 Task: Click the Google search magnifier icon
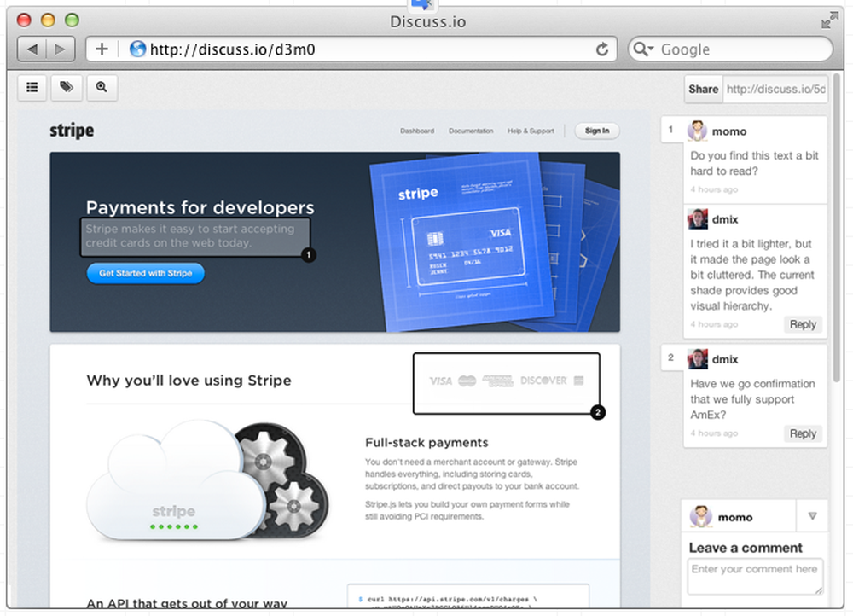[642, 49]
